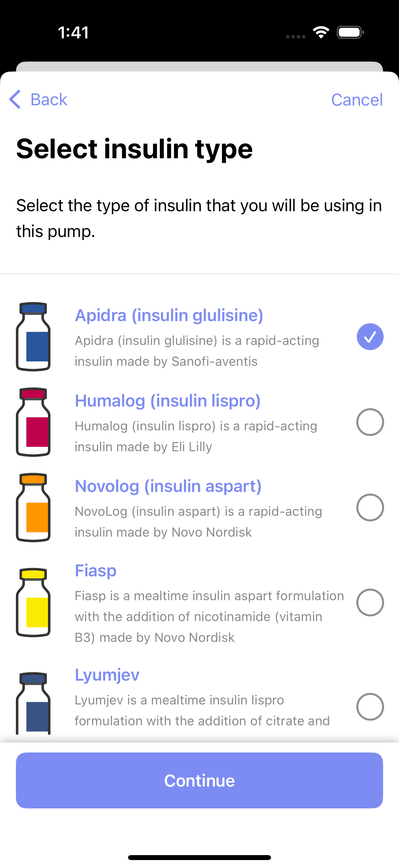Tap the Wi-Fi status icon

[321, 32]
